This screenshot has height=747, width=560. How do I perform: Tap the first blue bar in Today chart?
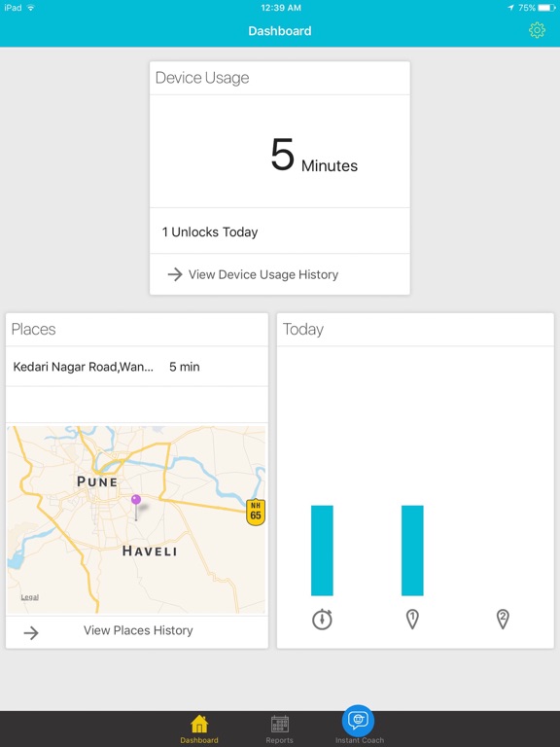pyautogui.click(x=322, y=551)
